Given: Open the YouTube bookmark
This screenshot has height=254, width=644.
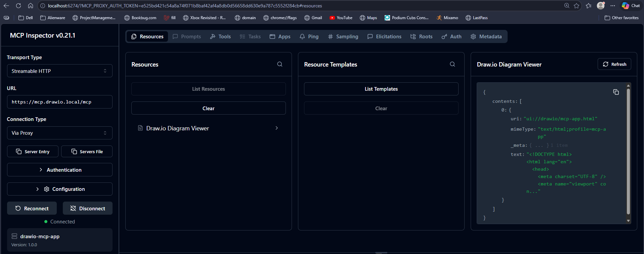Looking at the screenshot, I should 341,18.
